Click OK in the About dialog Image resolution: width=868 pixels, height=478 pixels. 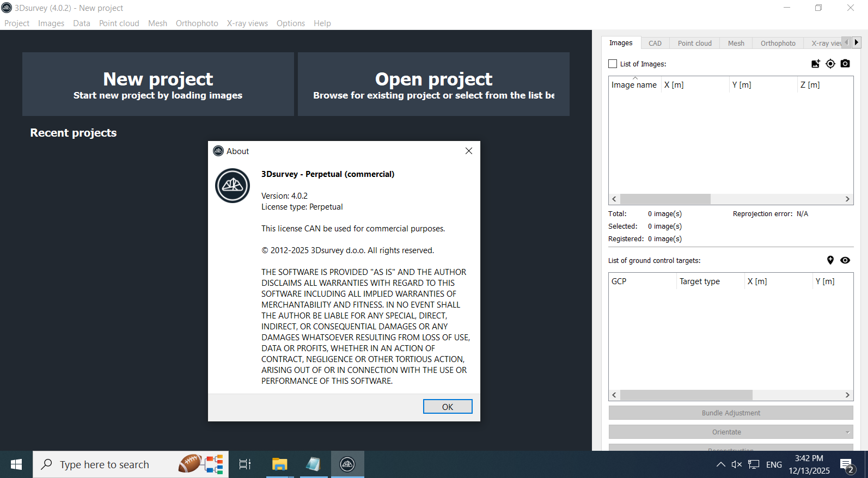[448, 407]
